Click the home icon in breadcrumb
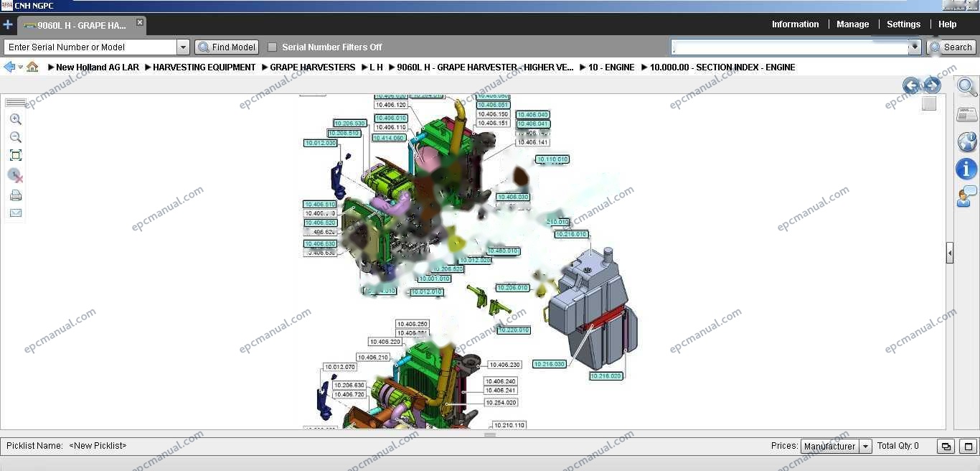The width and height of the screenshot is (980, 471). (32, 67)
